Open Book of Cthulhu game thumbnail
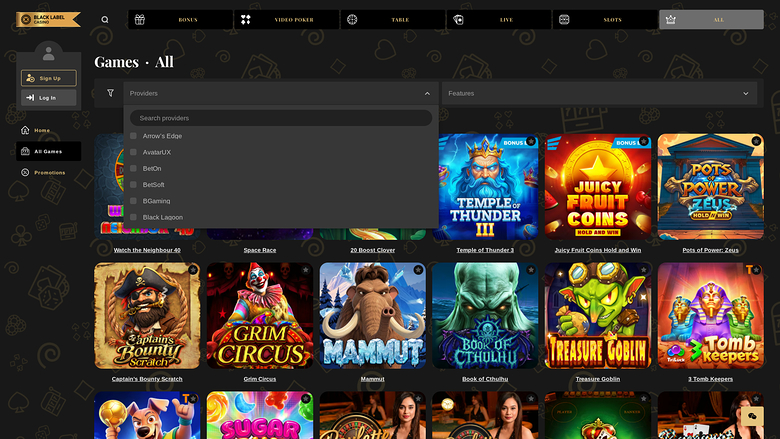Screen dimensions: 780x439 [x=485, y=316]
